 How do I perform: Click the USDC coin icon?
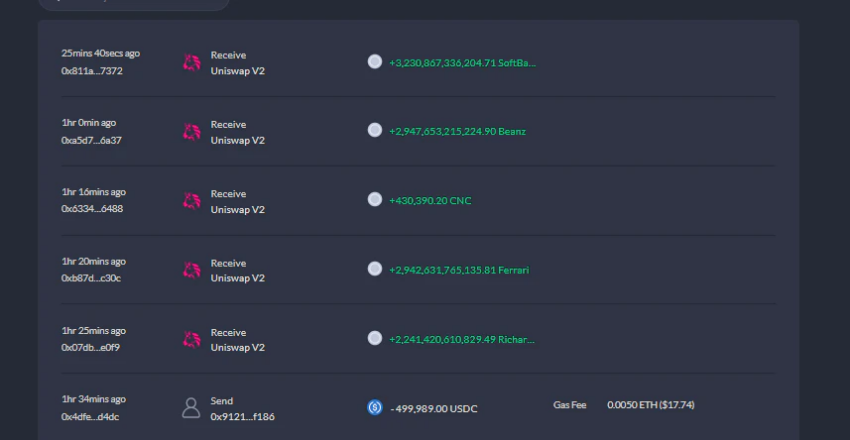(x=375, y=407)
